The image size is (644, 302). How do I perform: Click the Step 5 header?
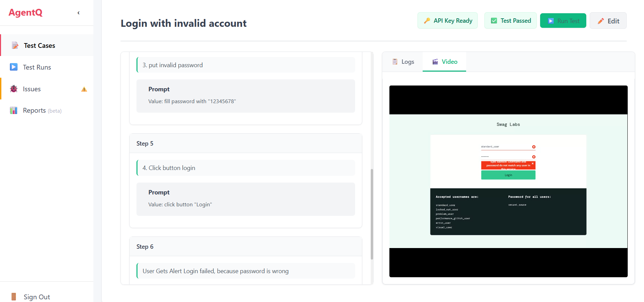245,144
